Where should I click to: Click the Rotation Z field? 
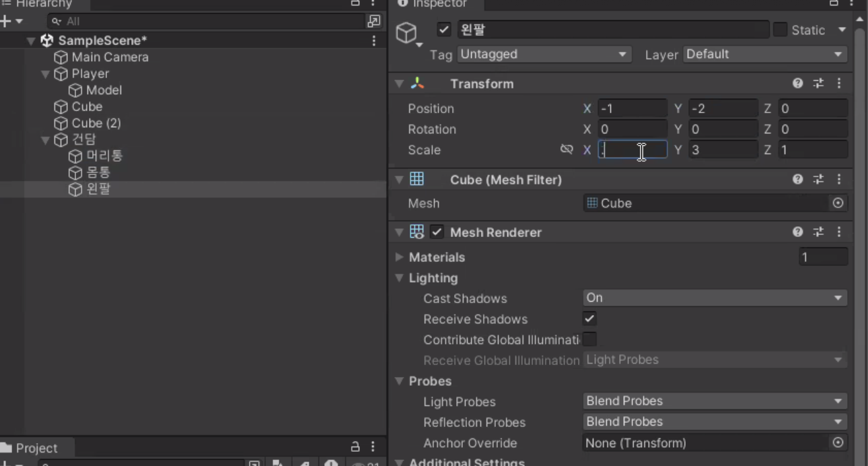click(813, 129)
